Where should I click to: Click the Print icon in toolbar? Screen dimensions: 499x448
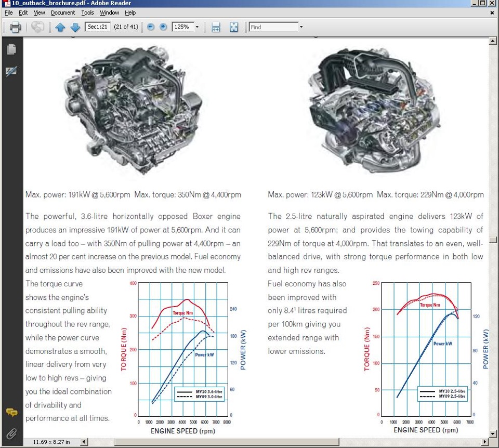click(x=15, y=27)
